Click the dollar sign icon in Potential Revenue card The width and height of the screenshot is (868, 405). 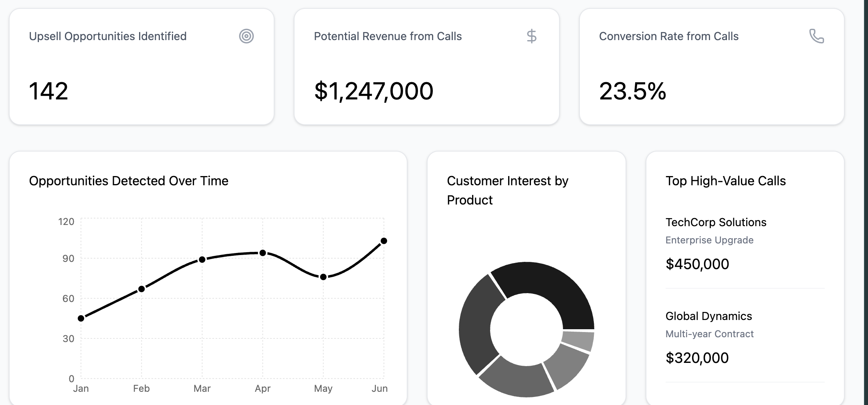tap(531, 36)
